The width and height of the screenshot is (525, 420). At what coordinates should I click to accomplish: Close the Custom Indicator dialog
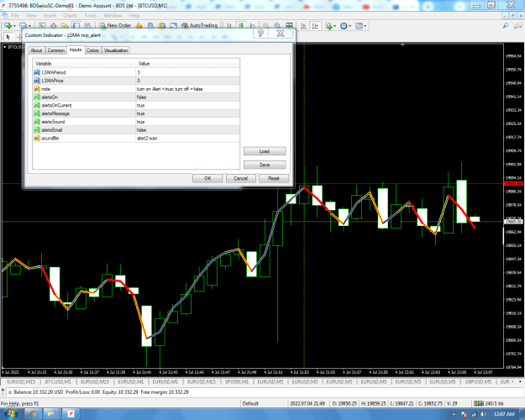[281, 33]
